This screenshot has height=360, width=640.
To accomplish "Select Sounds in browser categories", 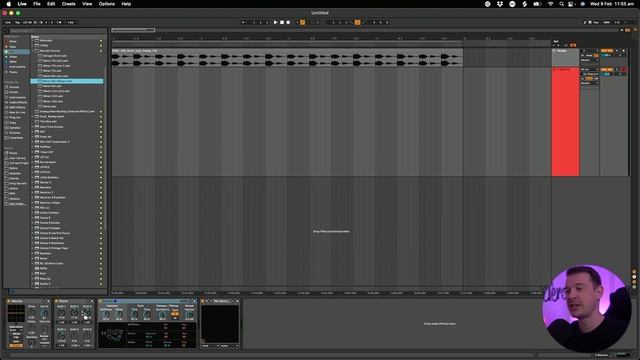I will (x=14, y=87).
